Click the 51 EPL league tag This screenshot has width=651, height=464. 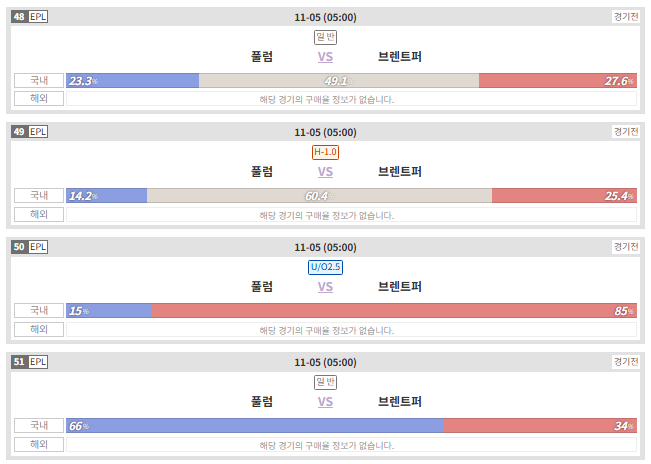point(29,361)
